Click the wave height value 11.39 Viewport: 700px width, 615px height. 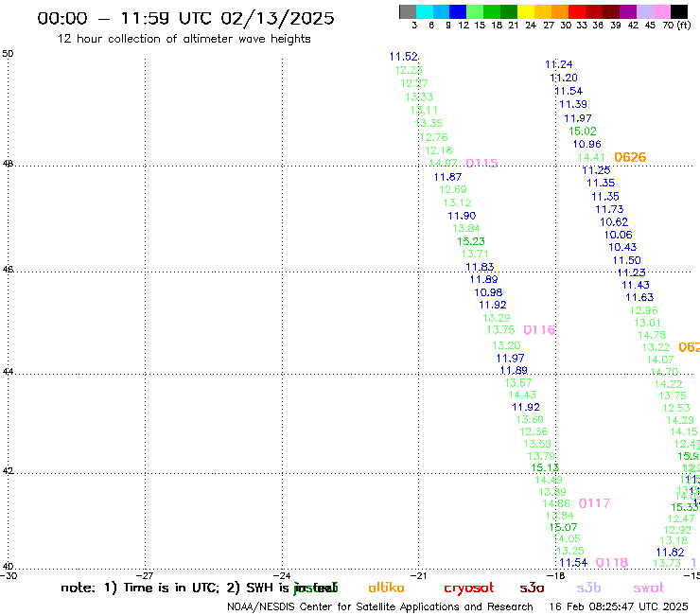coord(573,104)
